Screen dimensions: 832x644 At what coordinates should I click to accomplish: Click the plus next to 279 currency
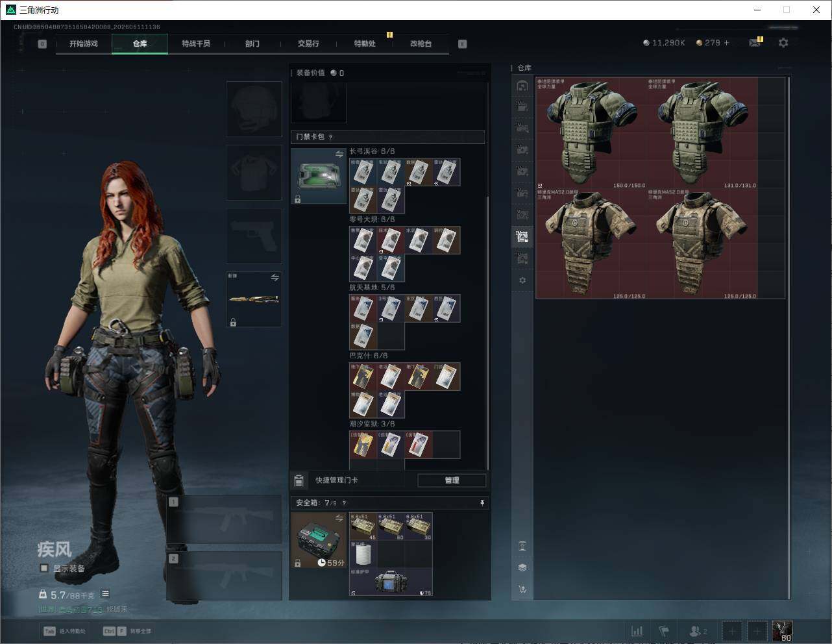click(727, 43)
